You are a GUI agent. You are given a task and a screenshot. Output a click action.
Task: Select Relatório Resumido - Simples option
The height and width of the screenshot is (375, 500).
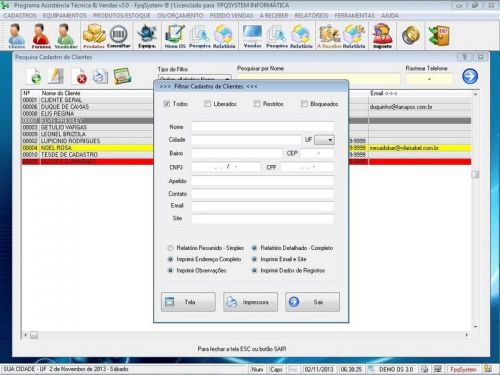(x=170, y=248)
